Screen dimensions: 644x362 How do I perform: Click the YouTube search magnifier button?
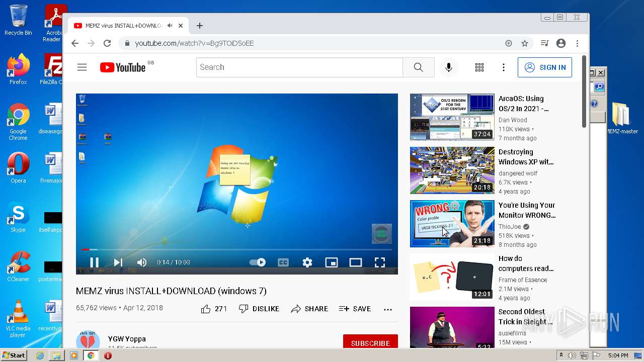419,67
